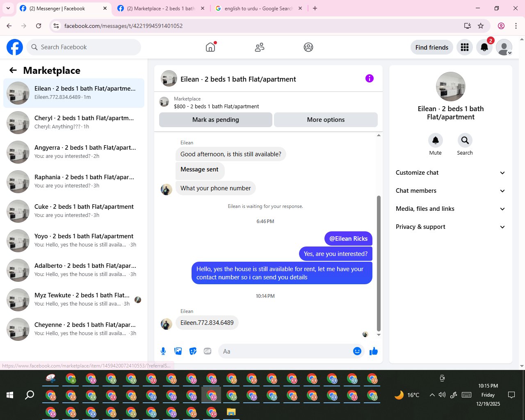Open the tab search dropdown arrow

(8, 8)
